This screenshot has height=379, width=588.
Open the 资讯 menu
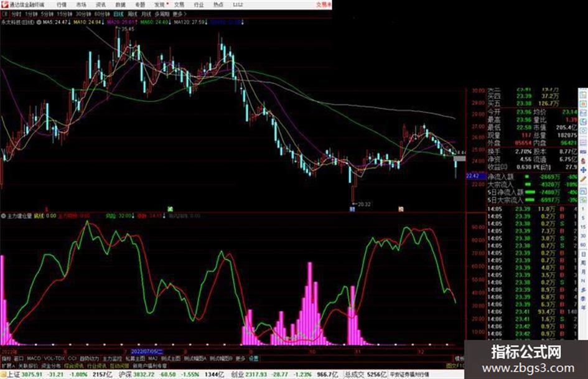coord(101,5)
